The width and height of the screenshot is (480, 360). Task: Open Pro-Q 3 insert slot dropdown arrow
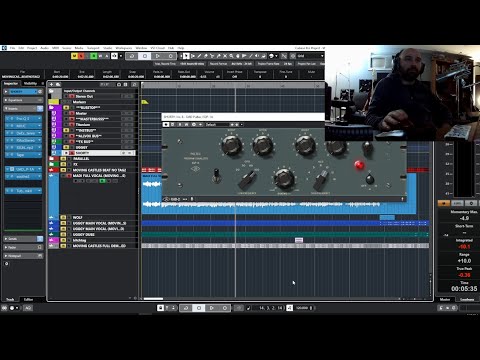click(x=40, y=119)
